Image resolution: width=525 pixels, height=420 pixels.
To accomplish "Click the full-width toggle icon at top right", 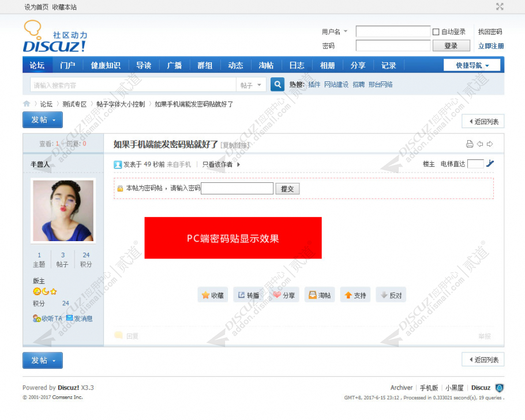I will 500,7.
